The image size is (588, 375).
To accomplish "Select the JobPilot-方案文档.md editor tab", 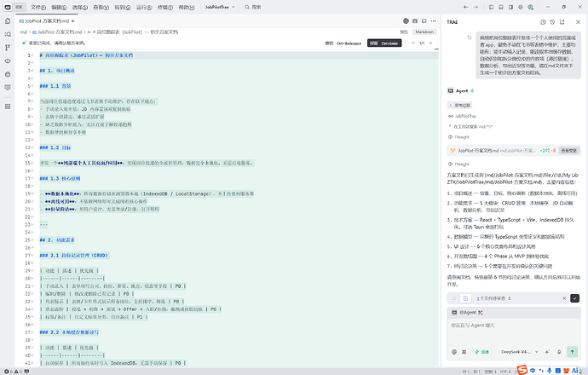I will pyautogui.click(x=47, y=21).
